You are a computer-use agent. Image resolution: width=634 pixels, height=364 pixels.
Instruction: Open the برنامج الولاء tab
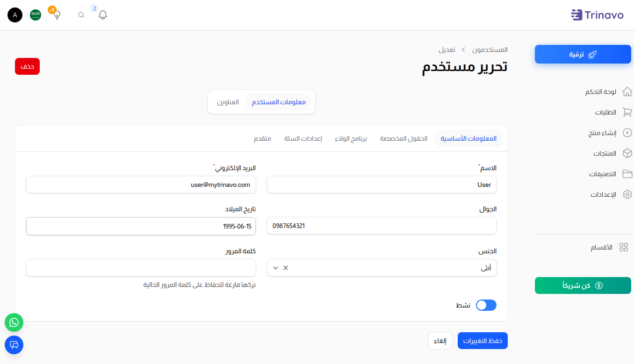point(351,139)
